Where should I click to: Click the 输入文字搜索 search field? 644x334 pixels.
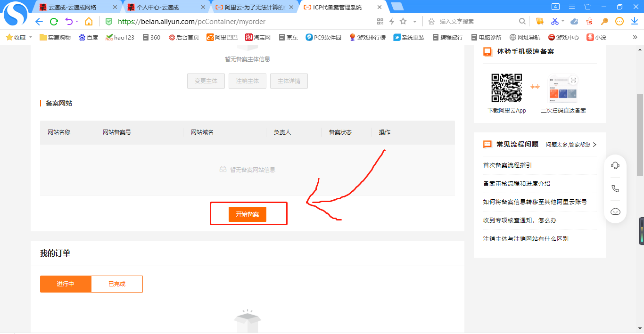pos(476,21)
